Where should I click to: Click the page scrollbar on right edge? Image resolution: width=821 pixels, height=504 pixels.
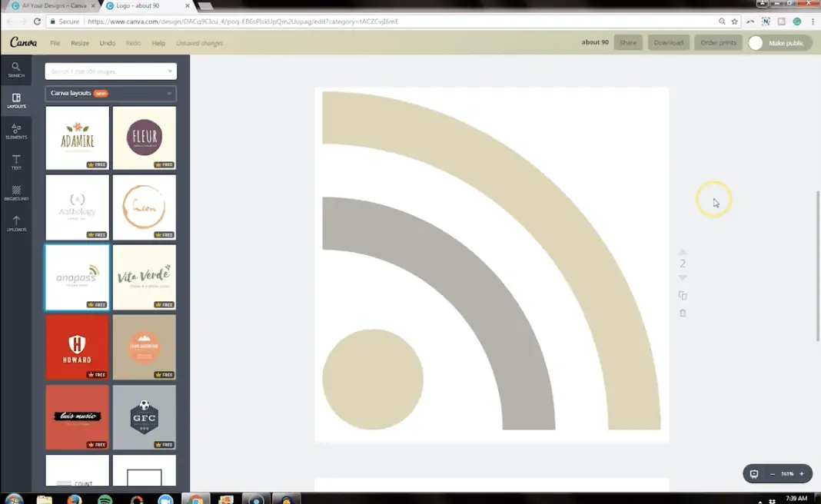click(x=818, y=267)
